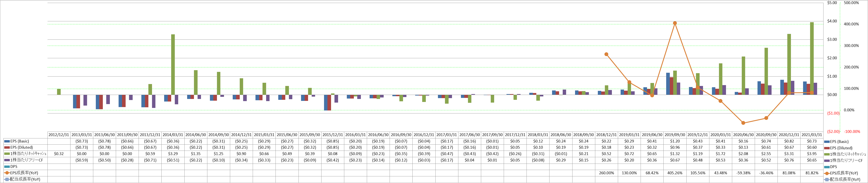Click the 1株当たりネットキャッシュ row header
This screenshot has height=183, width=868.
pyautogui.click(x=25, y=154)
